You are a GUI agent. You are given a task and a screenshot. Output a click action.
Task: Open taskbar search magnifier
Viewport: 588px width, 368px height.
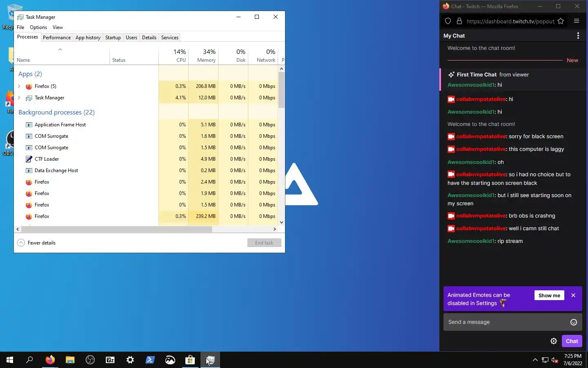tap(29, 360)
